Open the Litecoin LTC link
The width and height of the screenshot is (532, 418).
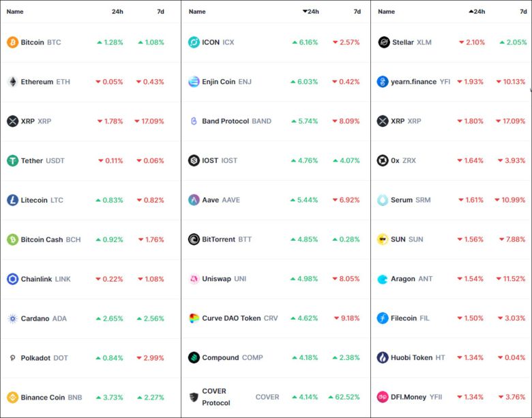coord(42,200)
